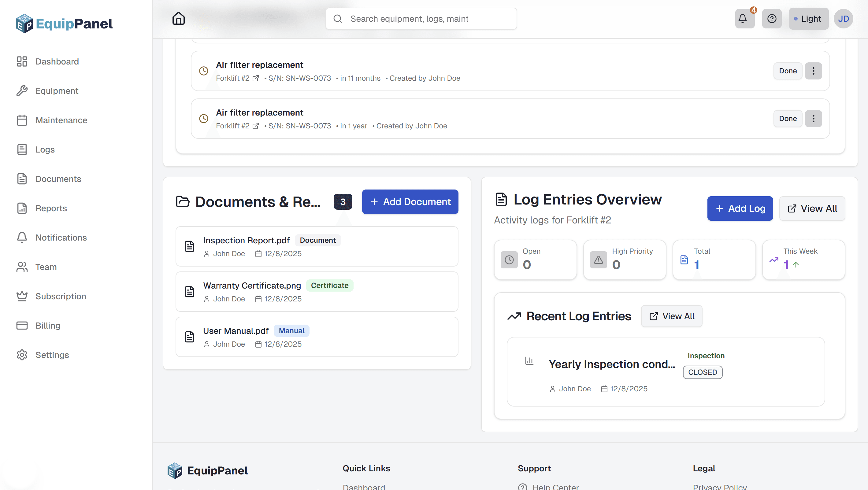Click the Add Log button
The width and height of the screenshot is (868, 490).
(x=740, y=208)
